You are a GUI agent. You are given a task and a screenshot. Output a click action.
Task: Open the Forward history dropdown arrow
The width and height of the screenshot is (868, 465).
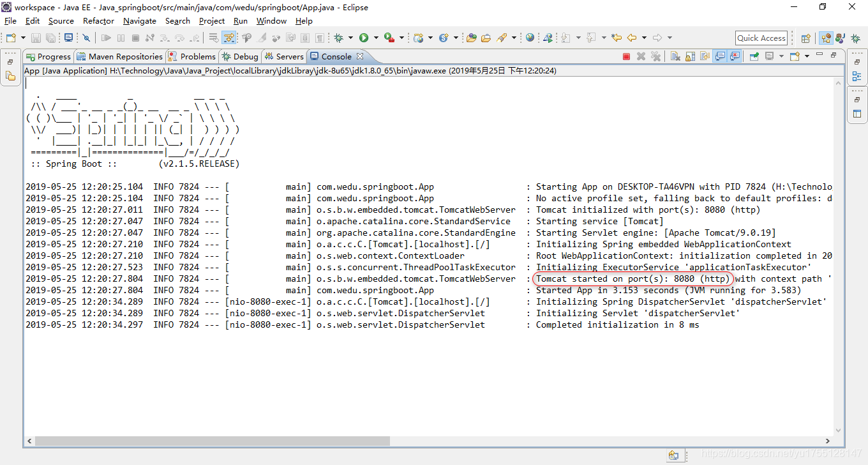click(670, 38)
